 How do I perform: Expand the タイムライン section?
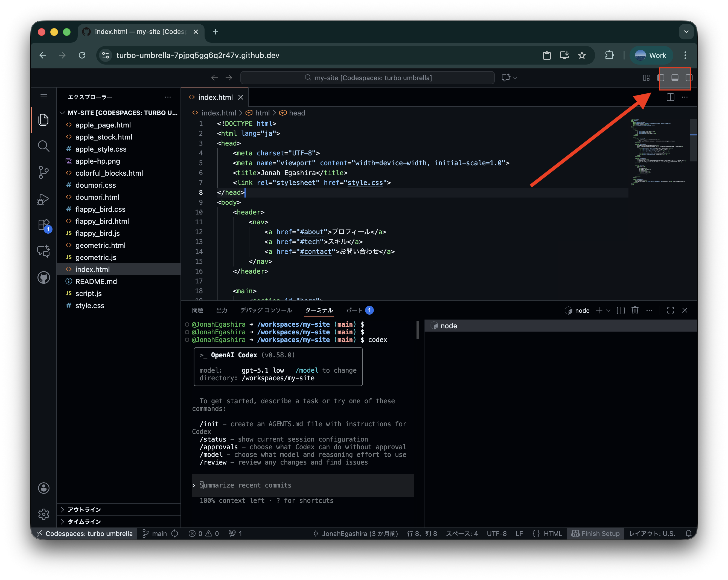coord(84,521)
